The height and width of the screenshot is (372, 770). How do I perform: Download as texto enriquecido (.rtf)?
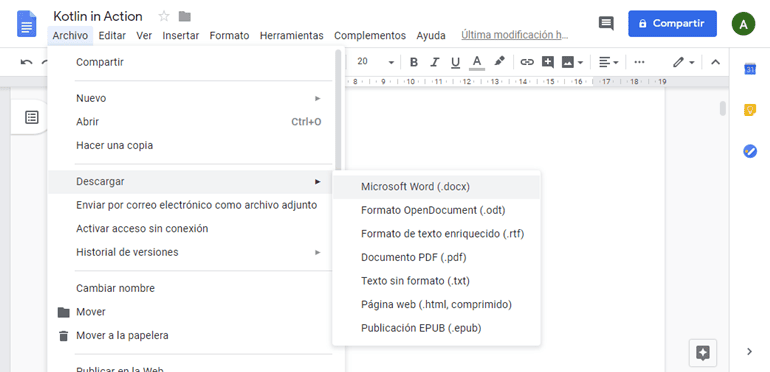tap(436, 234)
